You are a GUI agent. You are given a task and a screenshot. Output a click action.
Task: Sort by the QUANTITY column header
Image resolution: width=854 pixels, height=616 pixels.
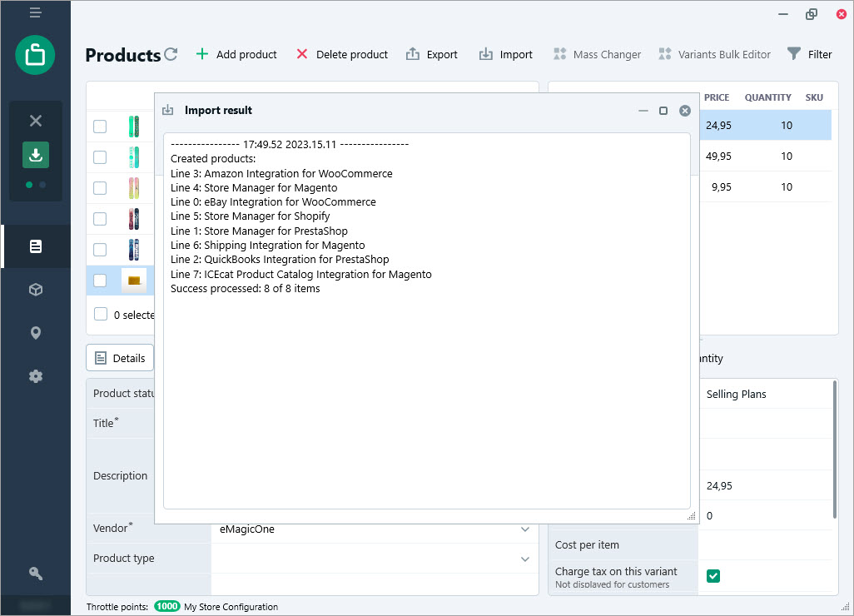[767, 97]
